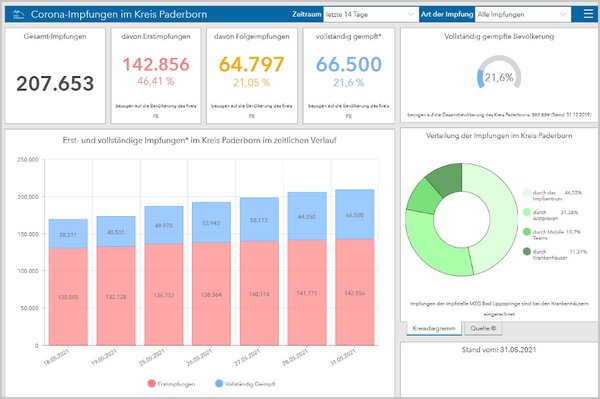Click the 'Vollständig geimpfte Bevölkerung' card title
Image resolution: width=600 pixels, height=399 pixels.
tap(499, 36)
